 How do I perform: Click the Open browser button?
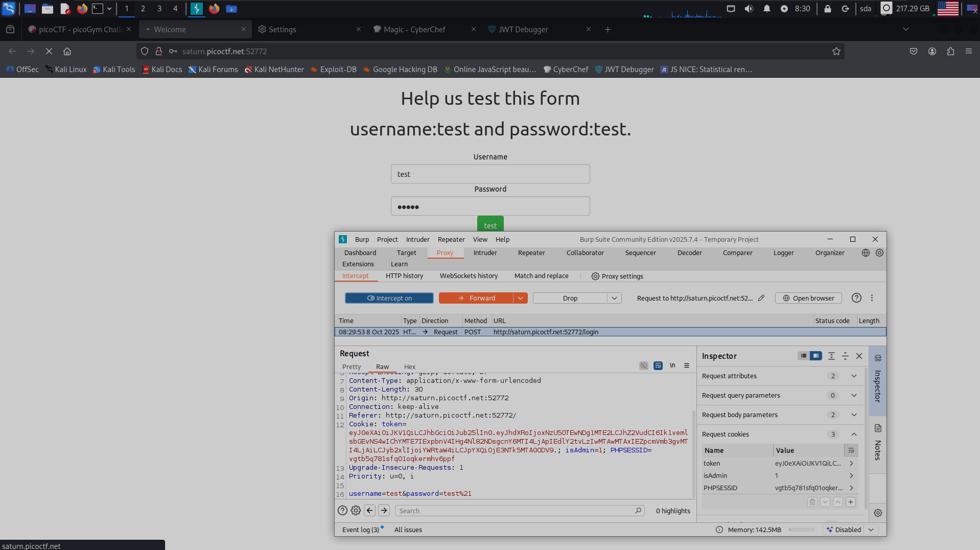(808, 298)
